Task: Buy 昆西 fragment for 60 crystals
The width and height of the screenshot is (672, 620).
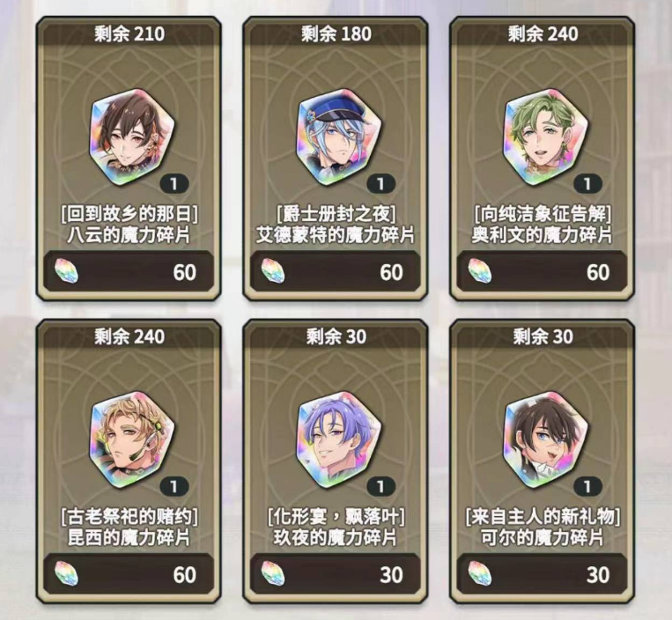Action: (129, 574)
